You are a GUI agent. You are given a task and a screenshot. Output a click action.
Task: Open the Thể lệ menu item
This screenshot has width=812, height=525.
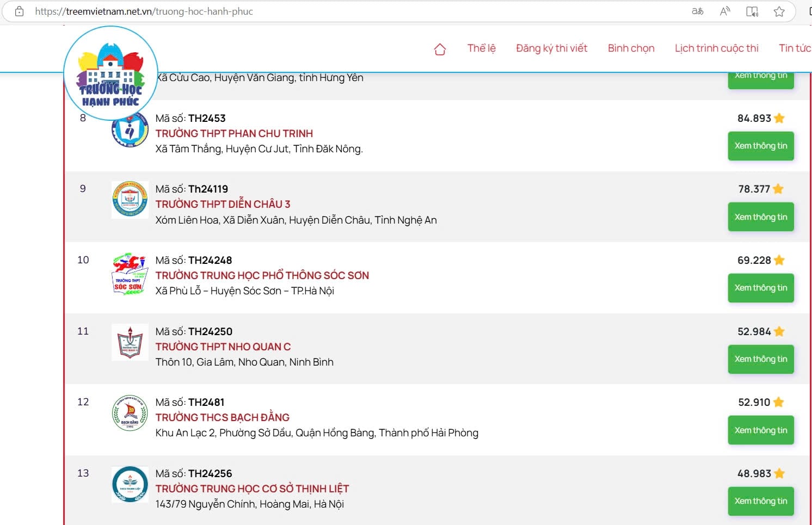click(481, 48)
